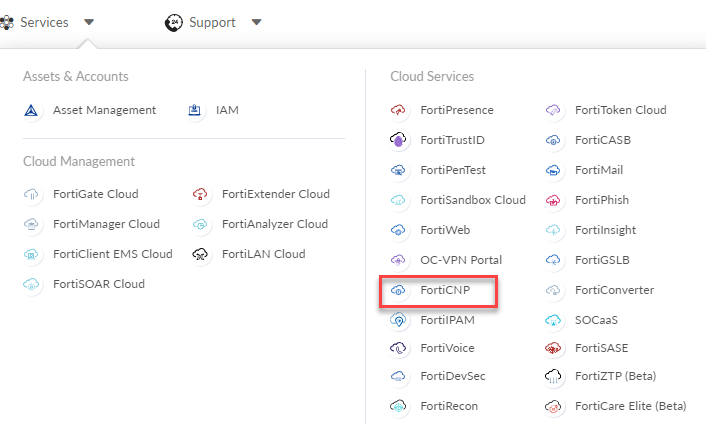
Task: Launch FortiToken Cloud service
Action: (x=620, y=110)
